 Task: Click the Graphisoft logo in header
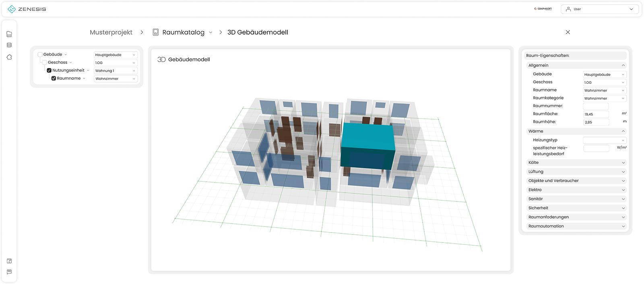tap(543, 9)
